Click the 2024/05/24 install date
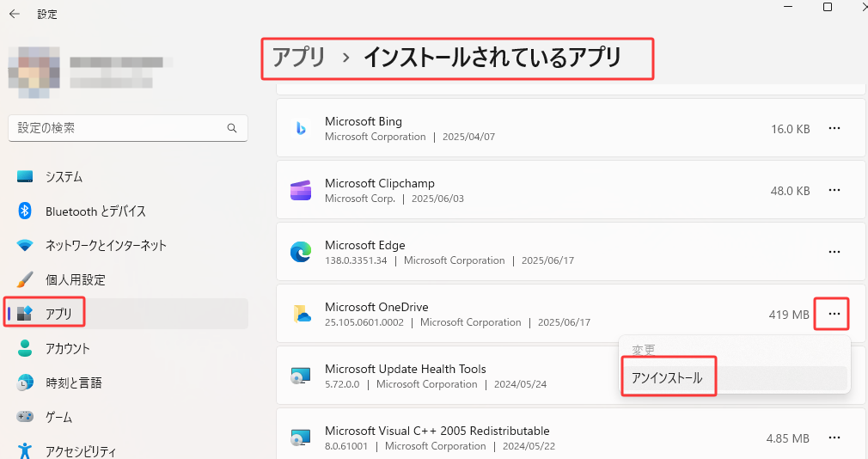Image resolution: width=868 pixels, height=459 pixels. tap(520, 384)
